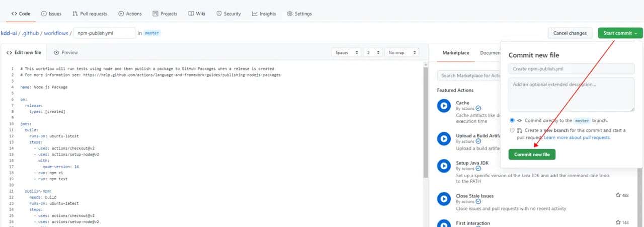
Task: Open the First interaction action title
Action: (x=472, y=223)
